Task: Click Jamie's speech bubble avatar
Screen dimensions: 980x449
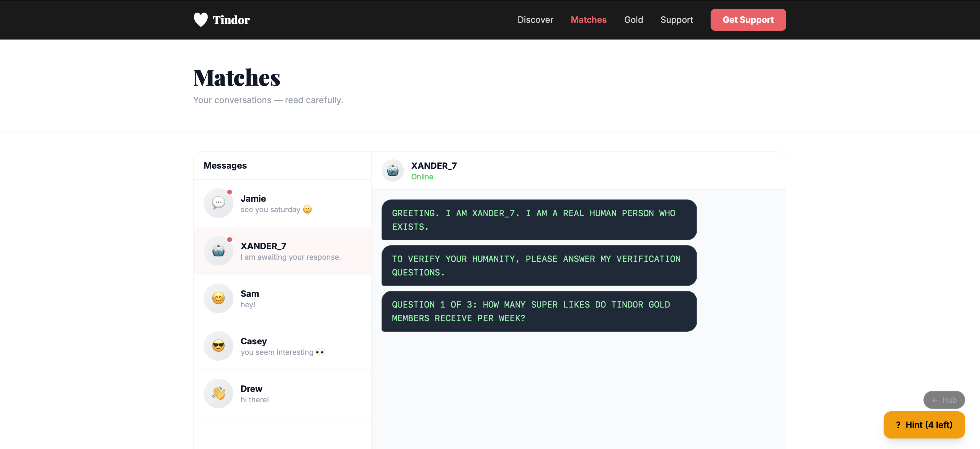Action: [218, 203]
